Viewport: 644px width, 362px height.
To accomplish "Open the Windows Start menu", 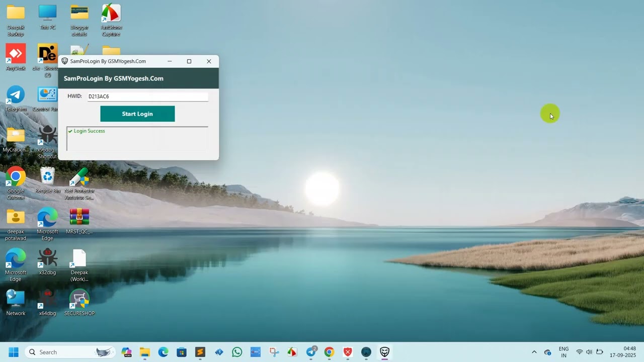I will point(14,352).
